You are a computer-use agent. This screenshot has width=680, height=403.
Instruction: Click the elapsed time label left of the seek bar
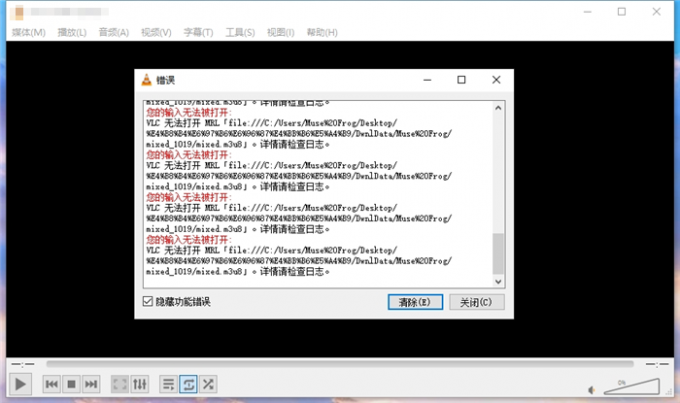(23, 364)
